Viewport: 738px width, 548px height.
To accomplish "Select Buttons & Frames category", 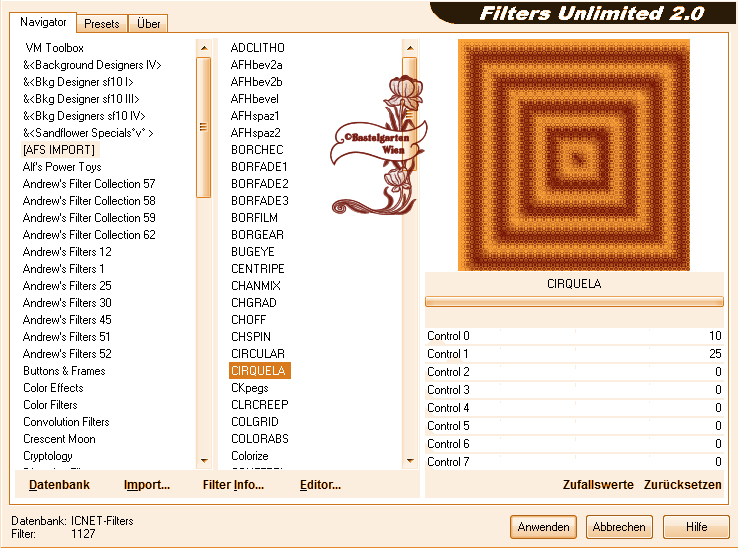I will [x=64, y=371].
